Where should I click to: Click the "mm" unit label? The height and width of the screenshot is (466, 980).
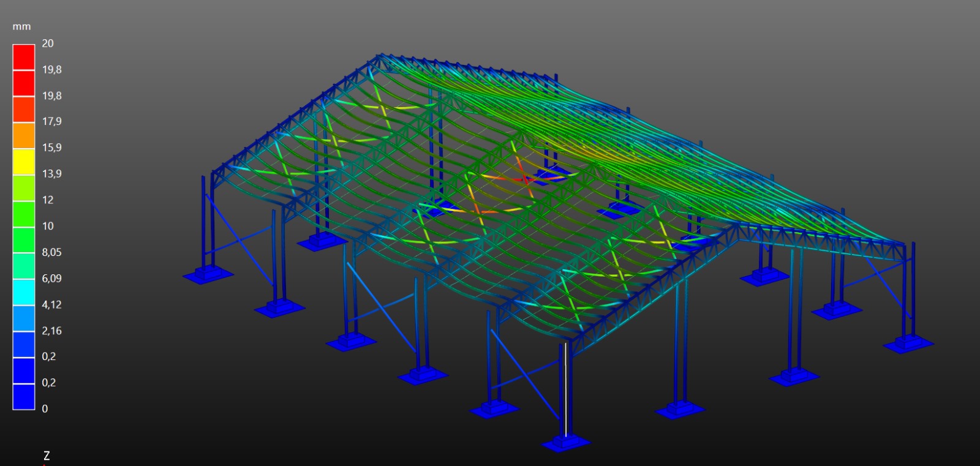21,26
